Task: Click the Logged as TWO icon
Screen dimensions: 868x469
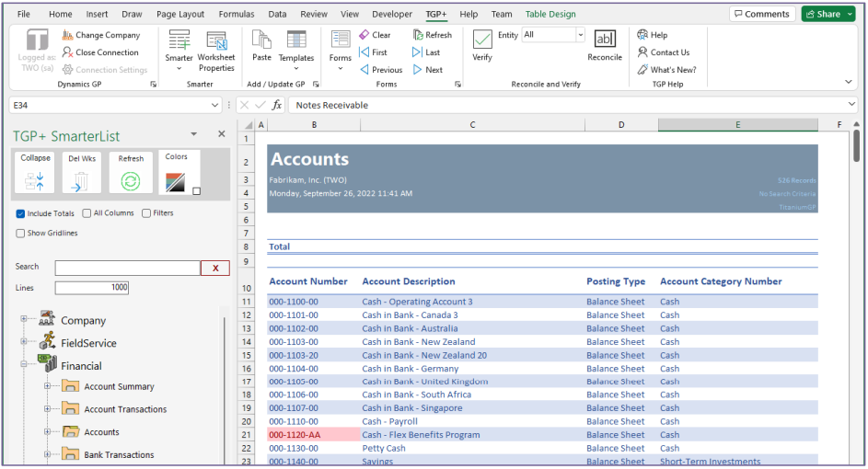Action: click(38, 40)
